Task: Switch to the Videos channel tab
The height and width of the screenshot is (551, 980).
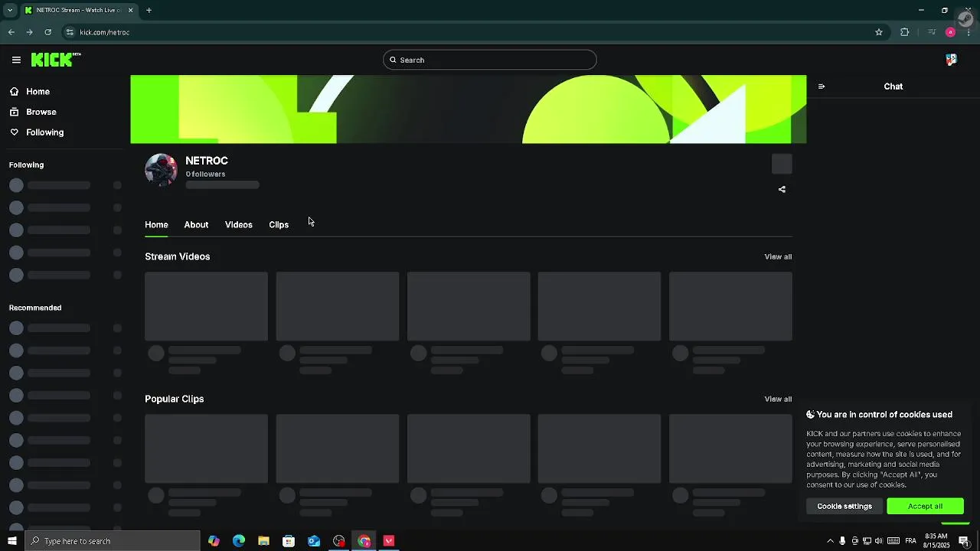Action: click(238, 225)
